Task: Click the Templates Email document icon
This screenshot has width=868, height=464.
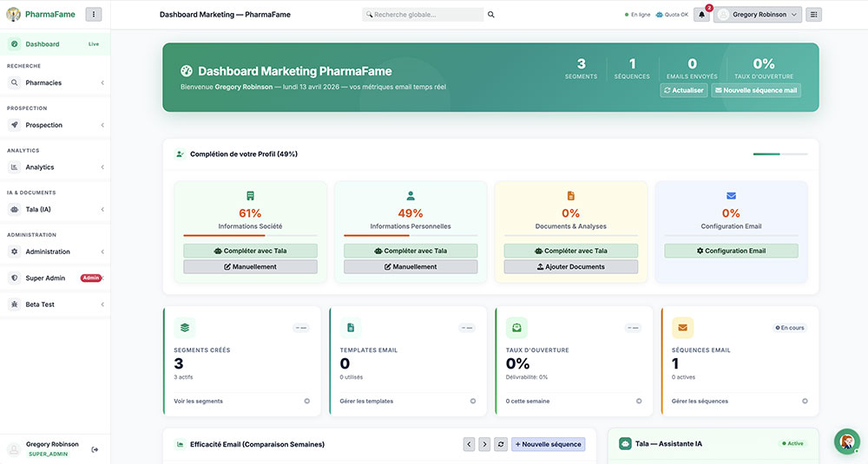Action: coord(351,328)
